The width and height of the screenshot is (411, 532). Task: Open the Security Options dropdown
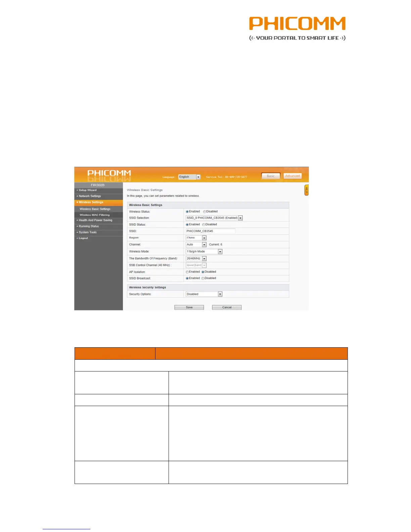204,294
